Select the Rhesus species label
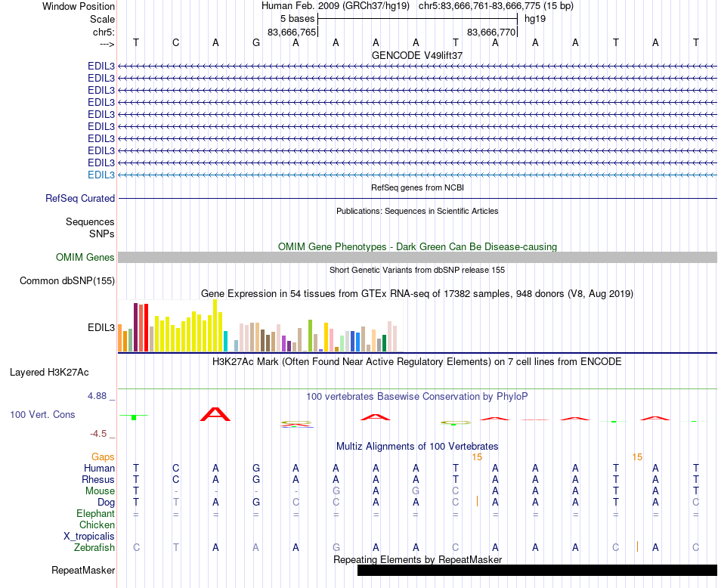The width and height of the screenshot is (718, 588). click(x=98, y=479)
